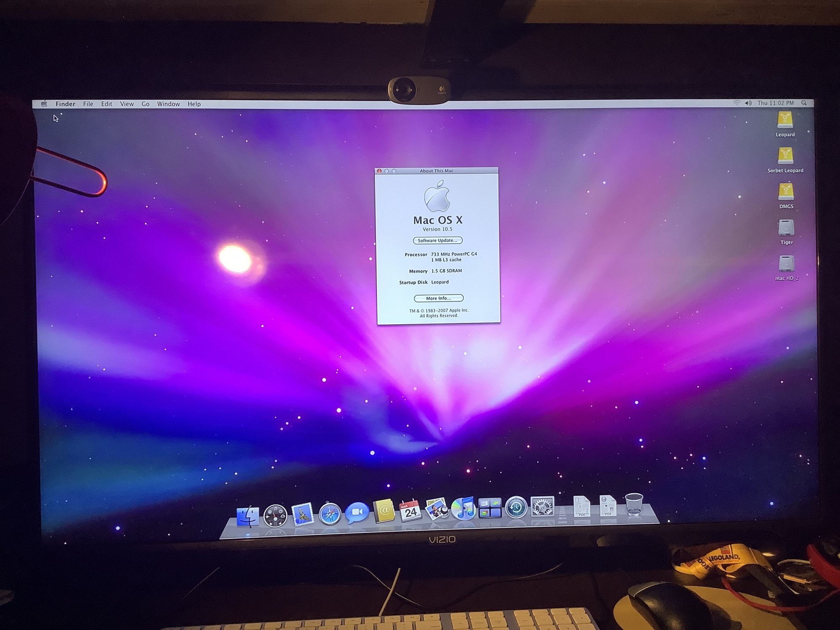Screen dimensions: 840x630
Task: Open the Edit menu
Action: (x=107, y=104)
